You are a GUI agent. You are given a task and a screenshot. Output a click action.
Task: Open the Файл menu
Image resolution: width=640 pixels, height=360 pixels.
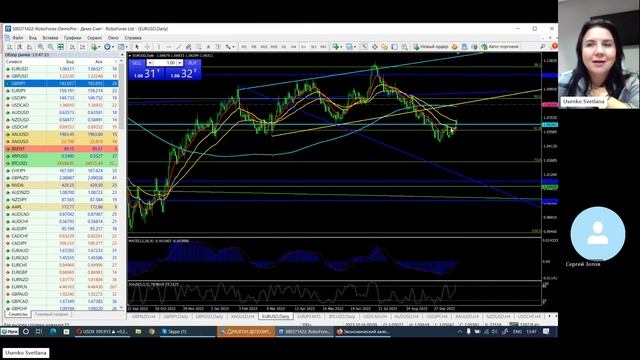click(x=18, y=38)
